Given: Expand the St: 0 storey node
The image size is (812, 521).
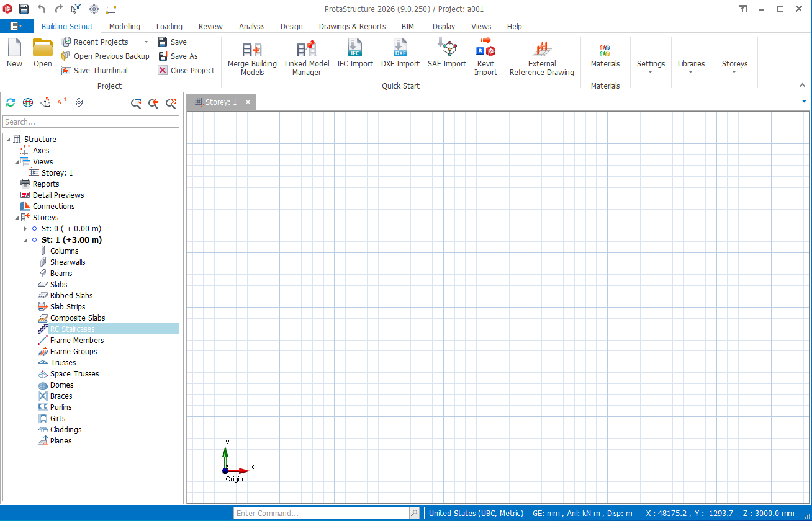Looking at the screenshot, I should (25, 229).
